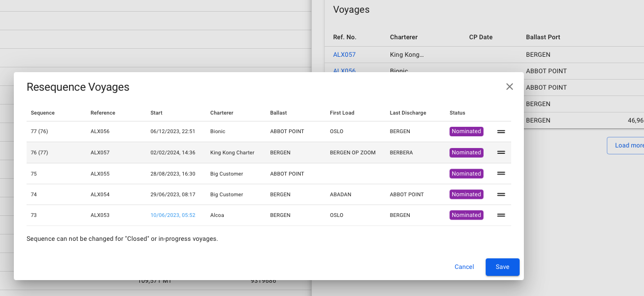The width and height of the screenshot is (644, 296).
Task: Select the Start column header
Action: (x=156, y=113)
